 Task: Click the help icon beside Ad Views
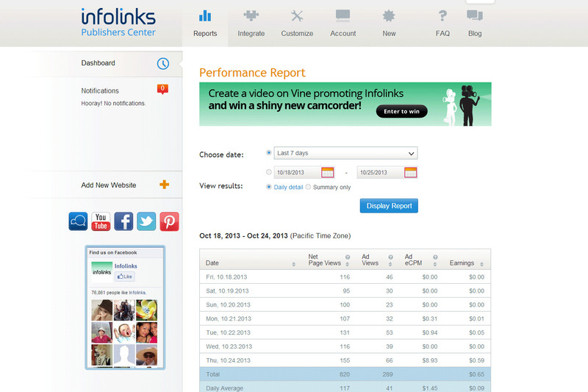point(390,257)
